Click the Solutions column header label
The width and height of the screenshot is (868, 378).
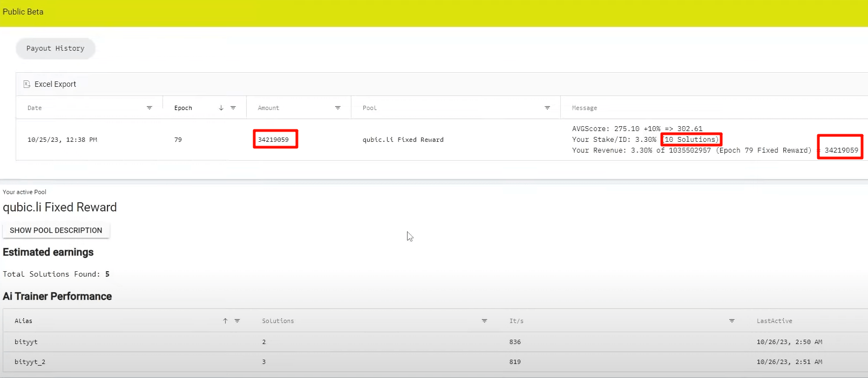(x=278, y=321)
